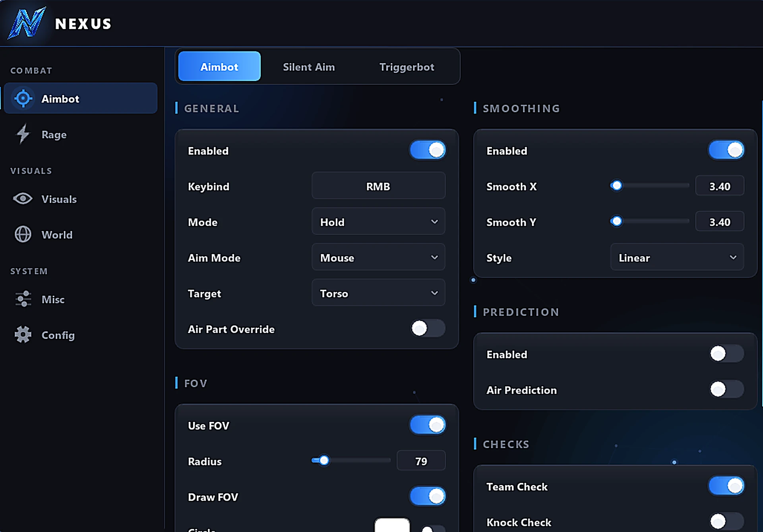Toggle the General Enabled switch
This screenshot has height=532, width=763.
click(428, 150)
